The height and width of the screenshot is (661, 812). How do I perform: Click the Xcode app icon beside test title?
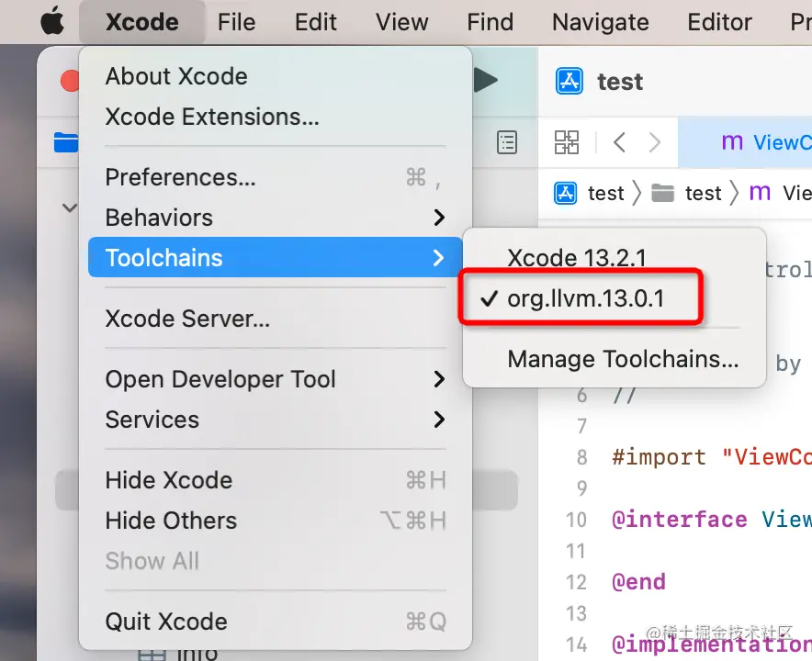click(570, 82)
